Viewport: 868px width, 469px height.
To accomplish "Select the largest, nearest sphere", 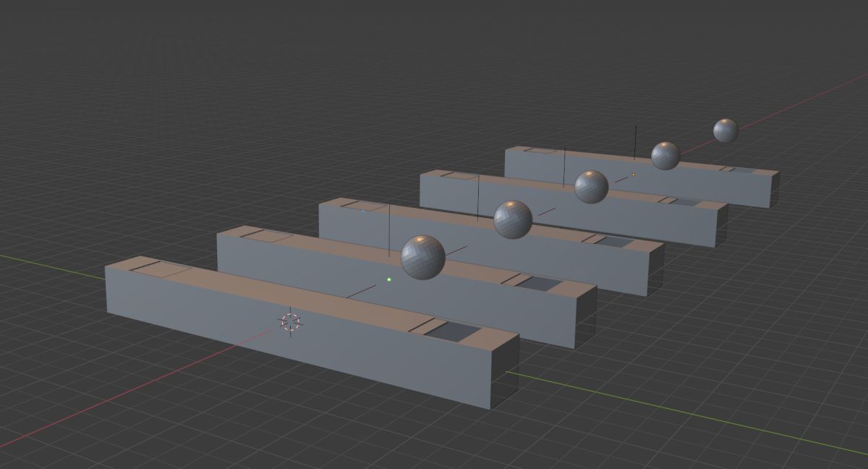I will coord(422,257).
